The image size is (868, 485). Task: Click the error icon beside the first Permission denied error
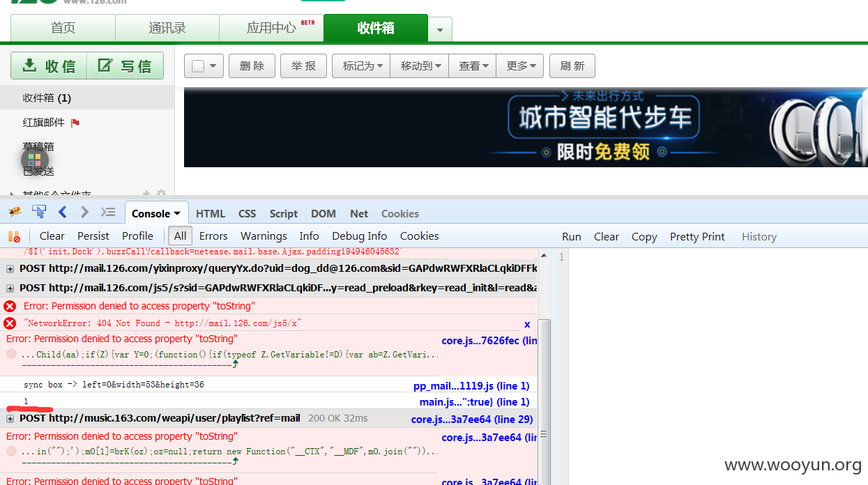(x=10, y=306)
